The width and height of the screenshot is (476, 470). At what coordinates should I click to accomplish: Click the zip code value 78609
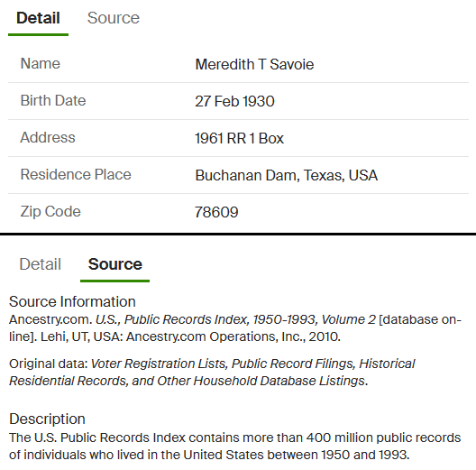click(216, 212)
